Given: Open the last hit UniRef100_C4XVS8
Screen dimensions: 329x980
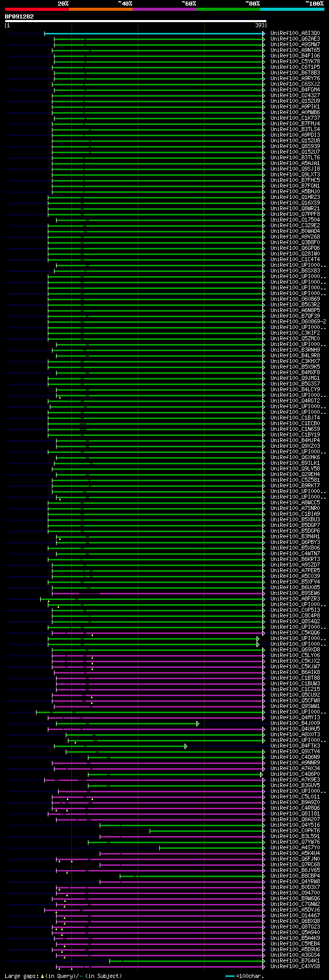Looking at the screenshot, I should pos(295,967).
